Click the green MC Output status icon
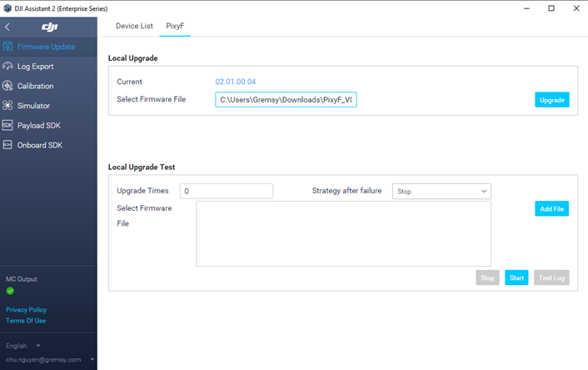The image size is (588, 370). 10,291
